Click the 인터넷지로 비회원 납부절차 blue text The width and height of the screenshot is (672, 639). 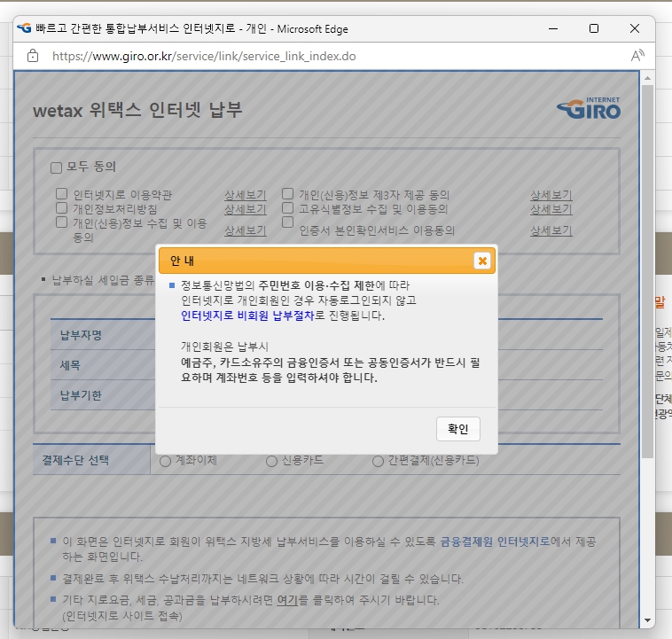point(247,316)
